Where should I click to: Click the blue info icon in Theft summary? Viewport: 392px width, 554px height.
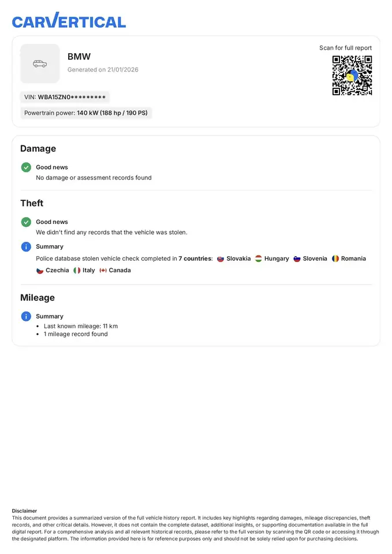click(x=26, y=246)
